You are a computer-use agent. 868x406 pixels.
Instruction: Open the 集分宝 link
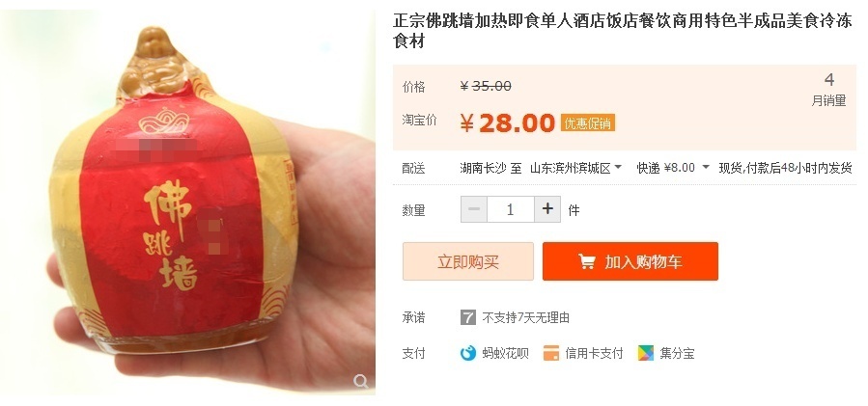click(x=677, y=353)
